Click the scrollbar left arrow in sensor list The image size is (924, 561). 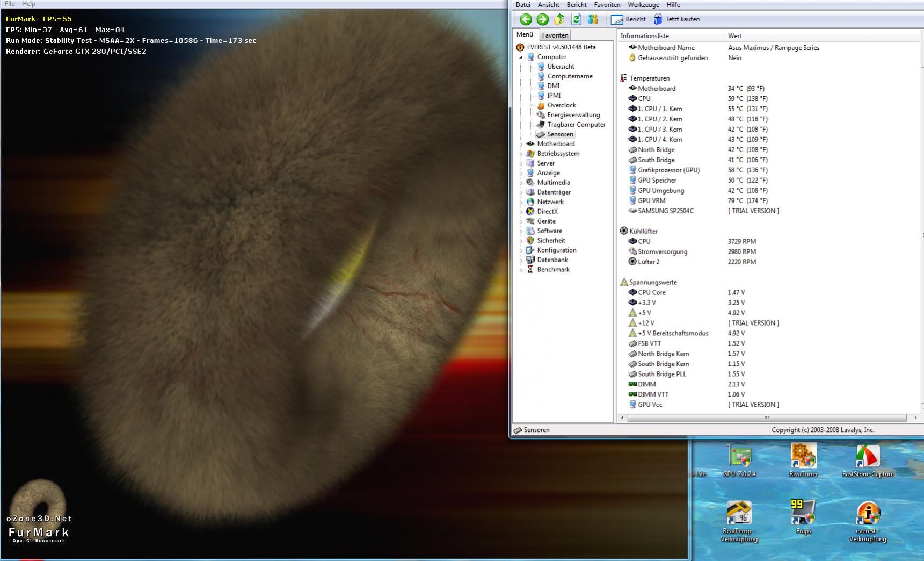coord(622,418)
